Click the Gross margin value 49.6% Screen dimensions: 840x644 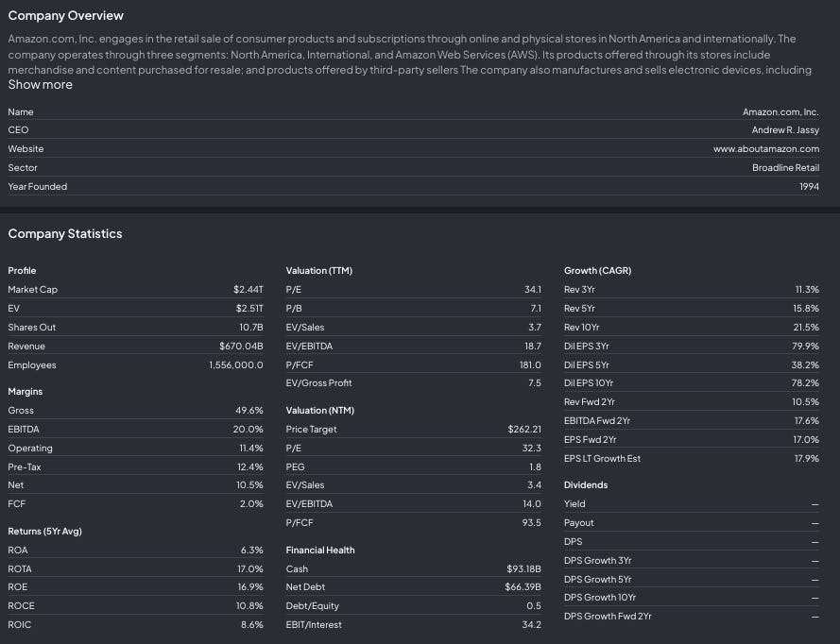[249, 411]
